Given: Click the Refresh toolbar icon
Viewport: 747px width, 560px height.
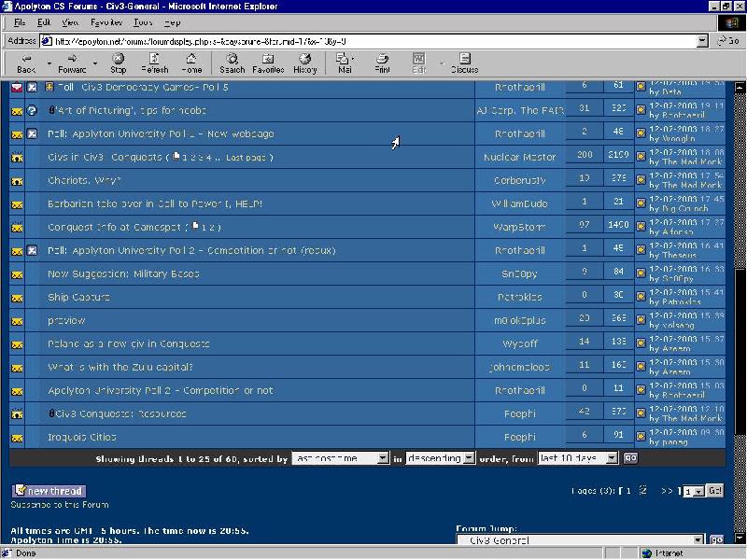Looking at the screenshot, I should (x=154, y=63).
